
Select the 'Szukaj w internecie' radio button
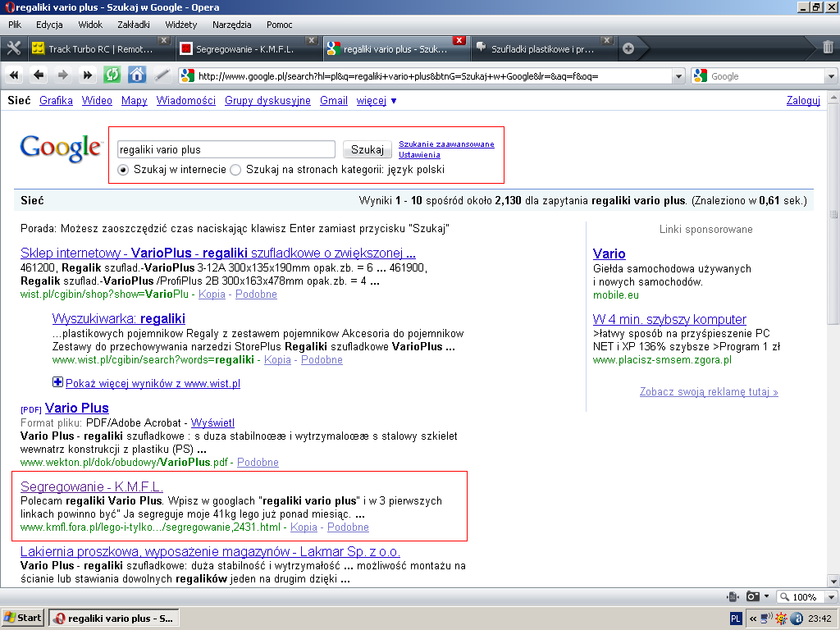pos(123,170)
